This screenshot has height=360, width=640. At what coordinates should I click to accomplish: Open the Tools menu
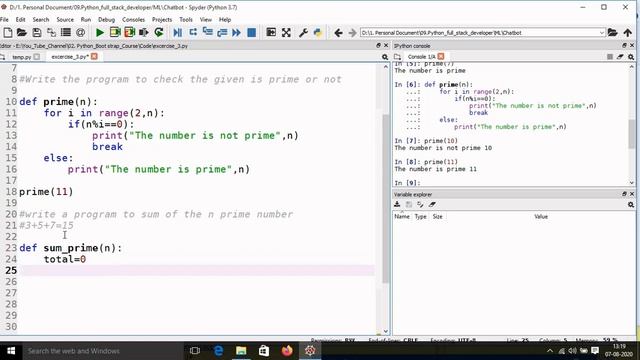point(186,20)
